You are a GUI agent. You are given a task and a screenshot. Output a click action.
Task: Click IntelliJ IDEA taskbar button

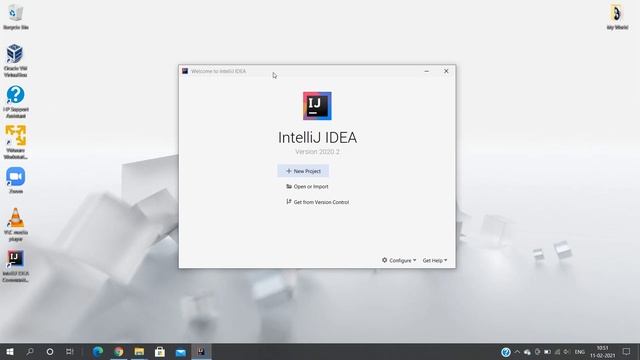point(201,351)
